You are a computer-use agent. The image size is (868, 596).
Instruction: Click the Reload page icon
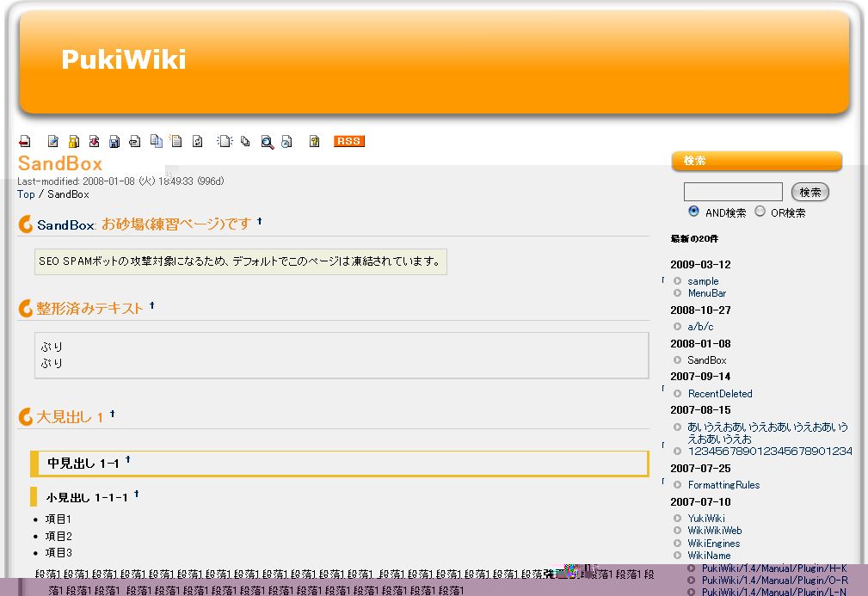pos(198,142)
